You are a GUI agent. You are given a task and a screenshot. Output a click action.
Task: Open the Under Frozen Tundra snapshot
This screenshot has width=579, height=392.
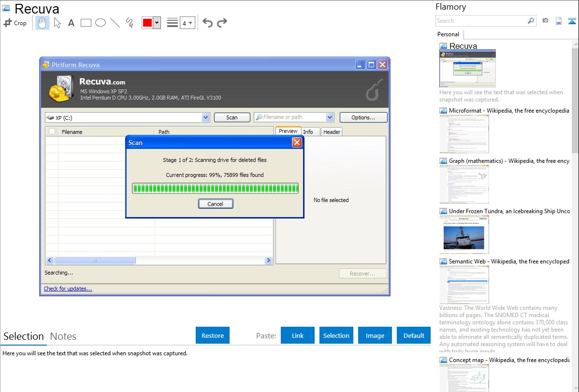point(464,234)
